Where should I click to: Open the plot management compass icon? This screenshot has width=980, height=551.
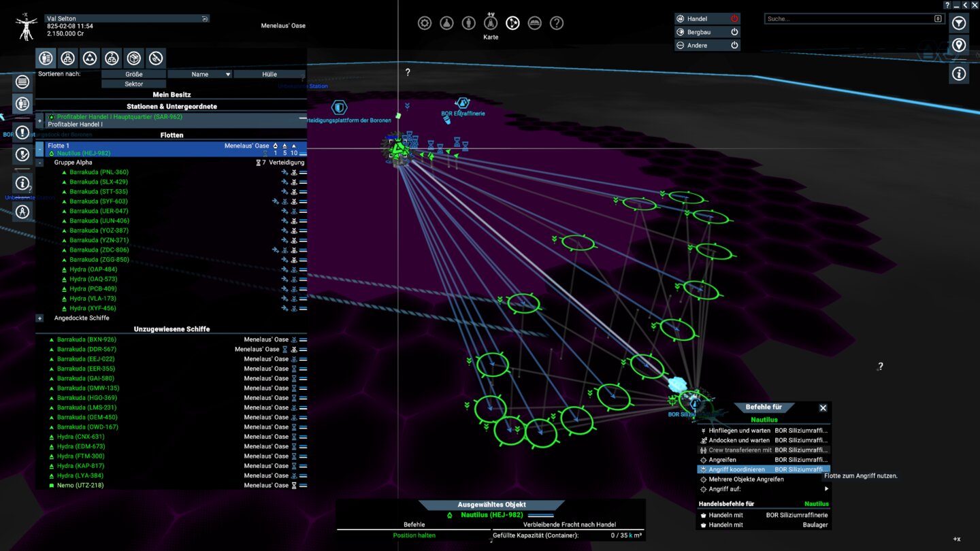(22, 212)
